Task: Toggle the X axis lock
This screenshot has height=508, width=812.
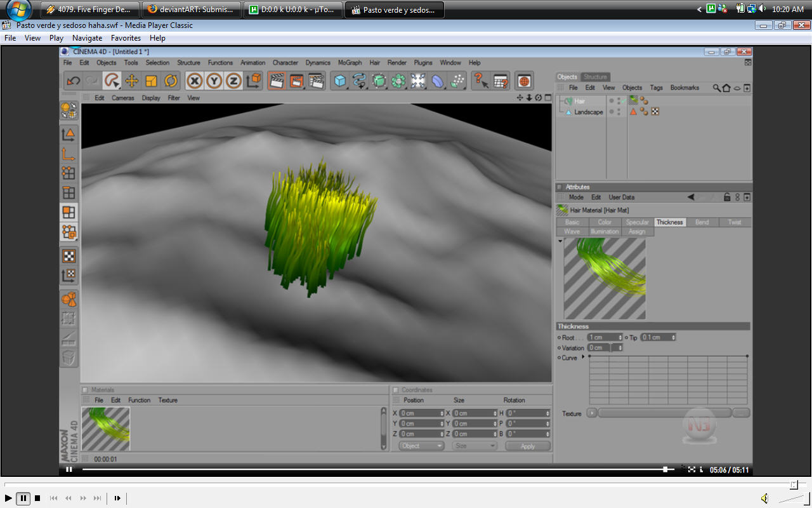Action: (x=195, y=81)
